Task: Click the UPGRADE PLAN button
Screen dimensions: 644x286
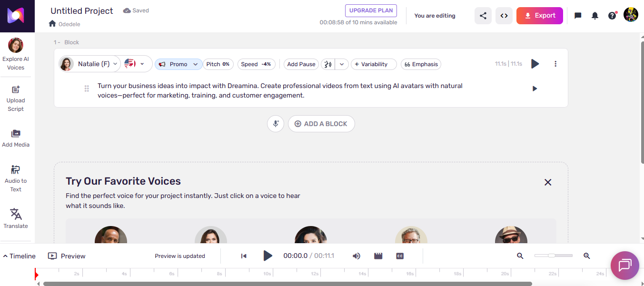Action: (x=371, y=10)
